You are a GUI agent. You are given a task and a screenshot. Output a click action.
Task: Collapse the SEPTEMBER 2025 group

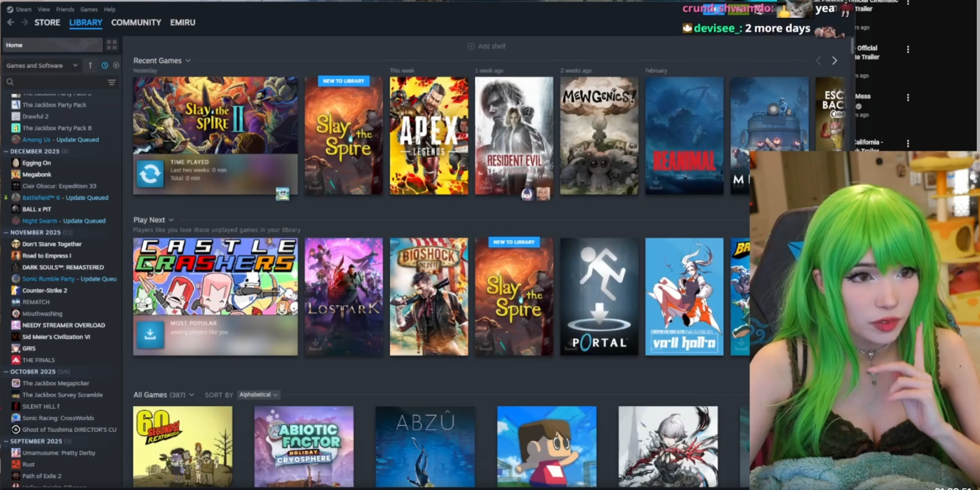[6, 441]
